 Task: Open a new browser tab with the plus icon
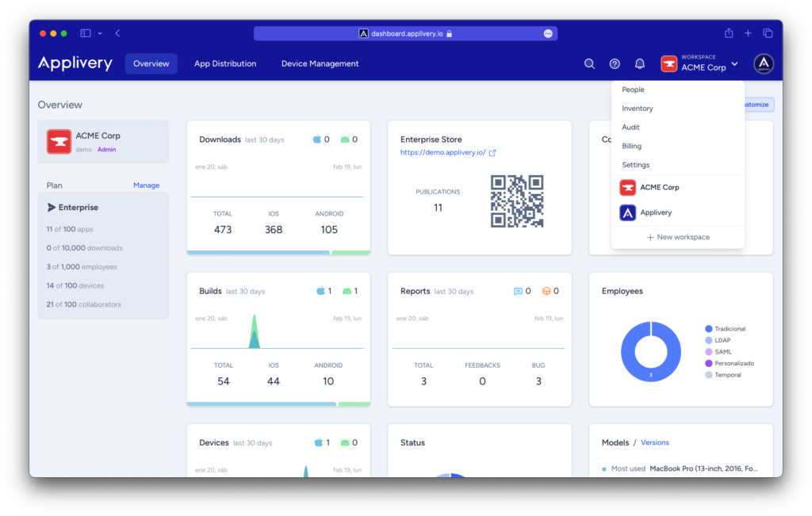(x=748, y=33)
